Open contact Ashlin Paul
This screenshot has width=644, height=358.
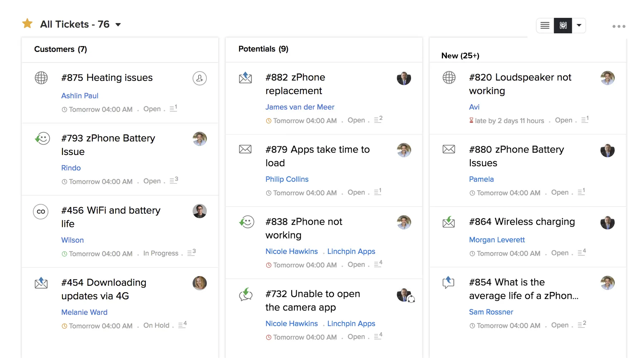coord(80,96)
